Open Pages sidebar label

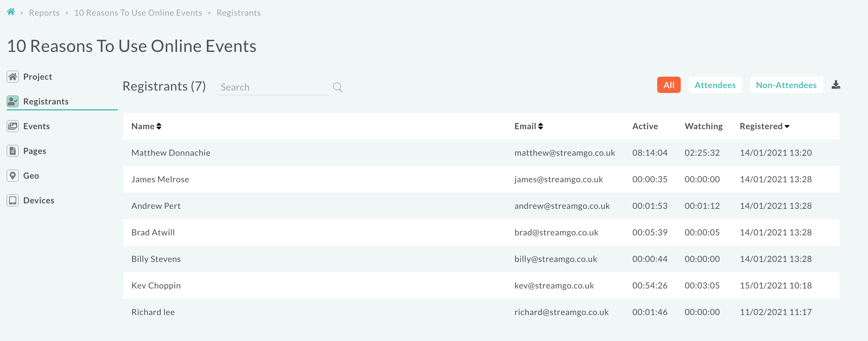tap(35, 151)
